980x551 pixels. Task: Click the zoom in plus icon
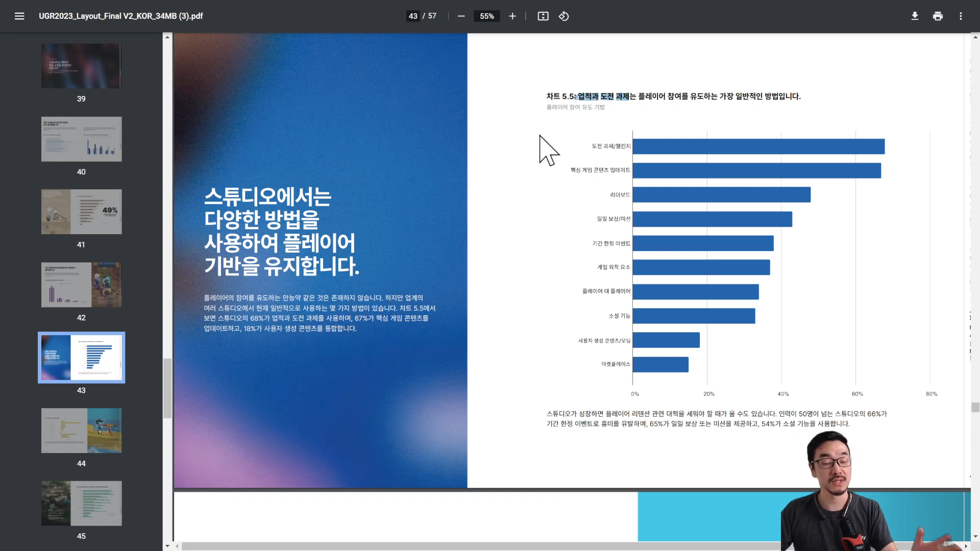(512, 16)
